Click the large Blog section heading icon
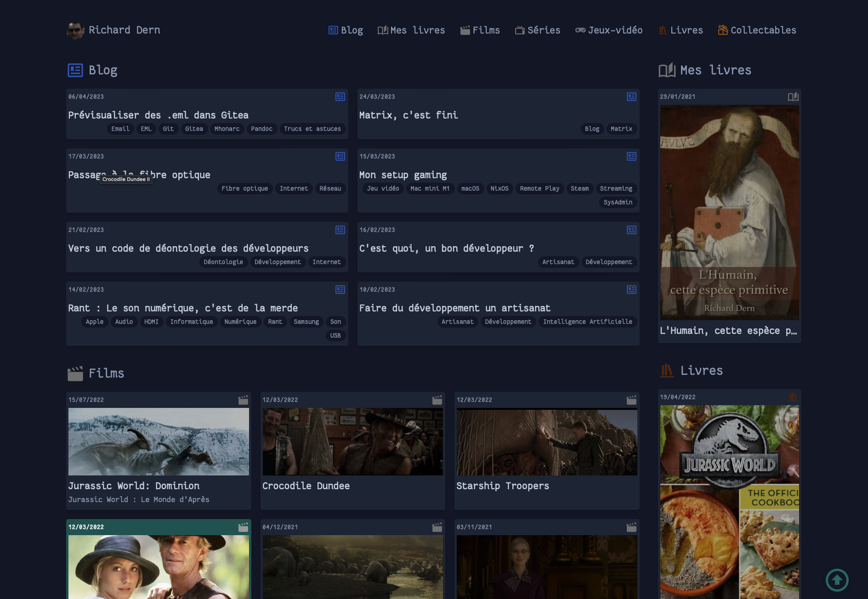 click(75, 70)
